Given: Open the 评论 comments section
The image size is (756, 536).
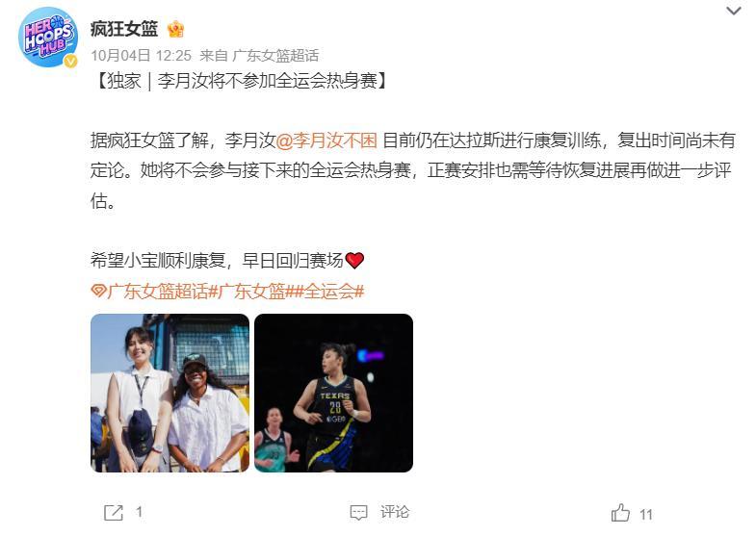Looking at the screenshot, I should point(395,511).
